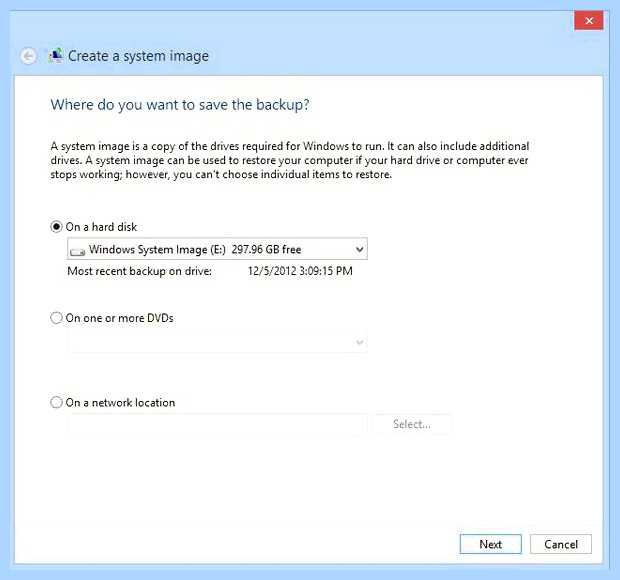The image size is (620, 580).
Task: Click the back arrow button
Action: click(28, 56)
